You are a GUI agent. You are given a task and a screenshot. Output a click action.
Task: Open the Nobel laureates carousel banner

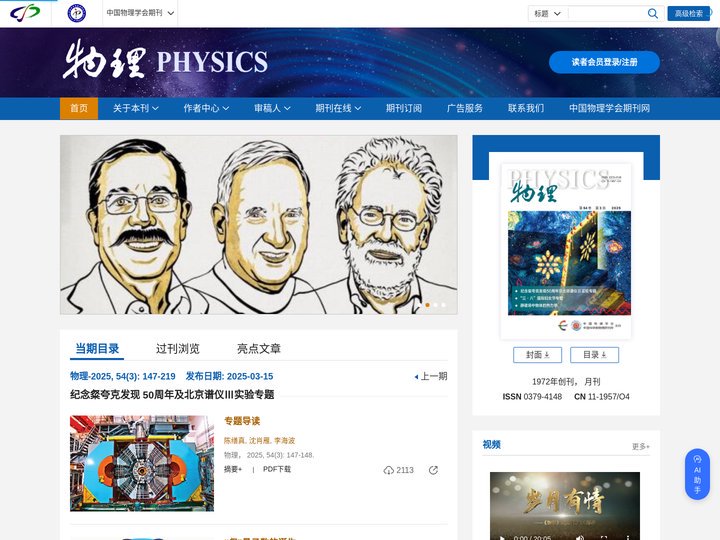[x=259, y=225]
